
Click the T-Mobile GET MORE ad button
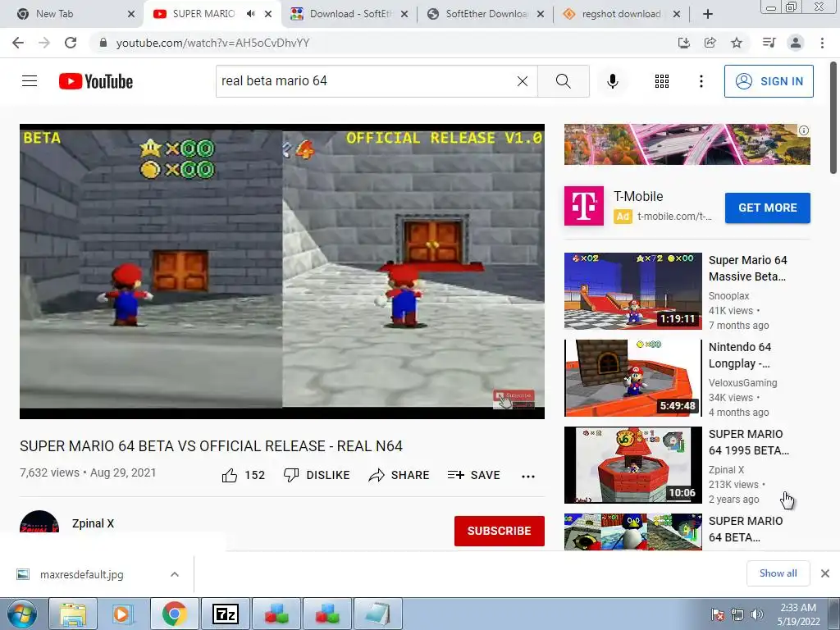click(x=767, y=208)
